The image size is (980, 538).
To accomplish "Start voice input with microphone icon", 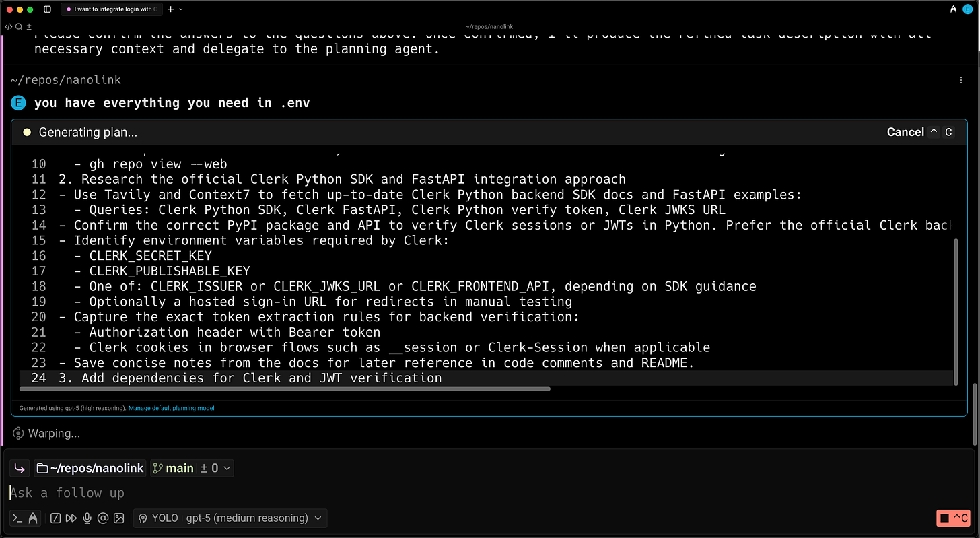I will pyautogui.click(x=87, y=518).
